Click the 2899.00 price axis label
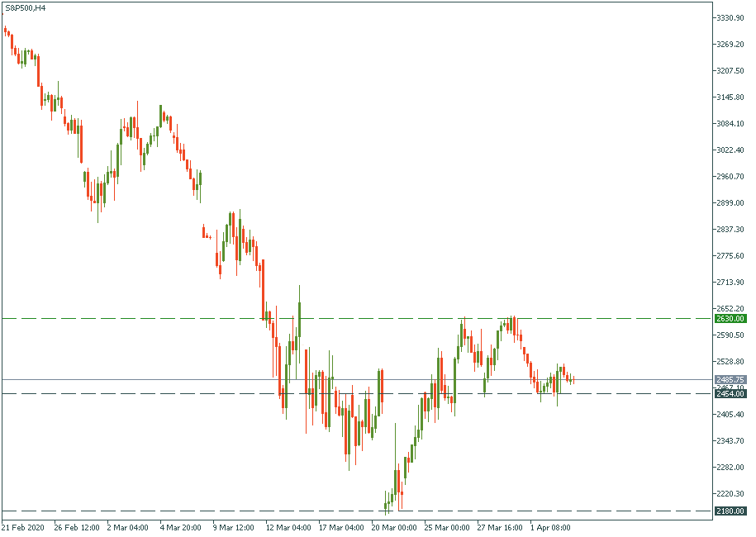Image resolution: width=756 pixels, height=537 pixels. pyautogui.click(x=731, y=203)
